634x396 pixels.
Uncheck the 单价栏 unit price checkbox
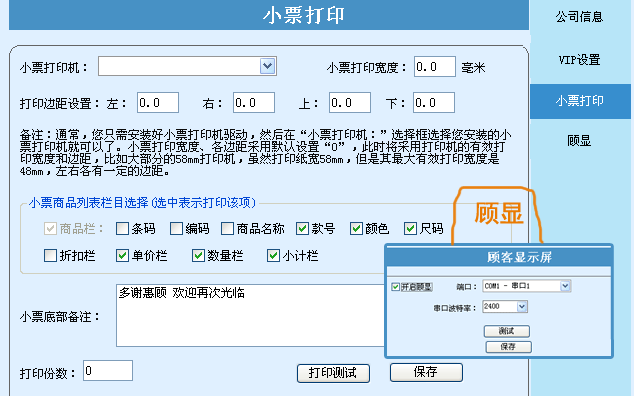(x=122, y=256)
